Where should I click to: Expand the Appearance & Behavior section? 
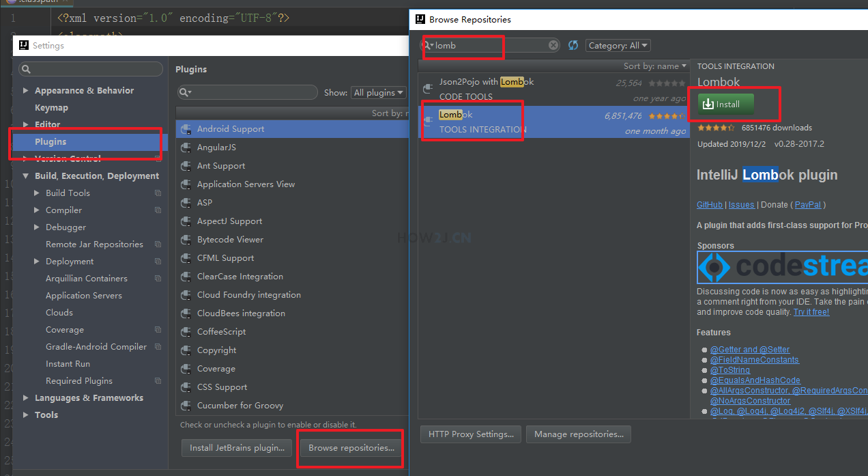click(x=26, y=91)
